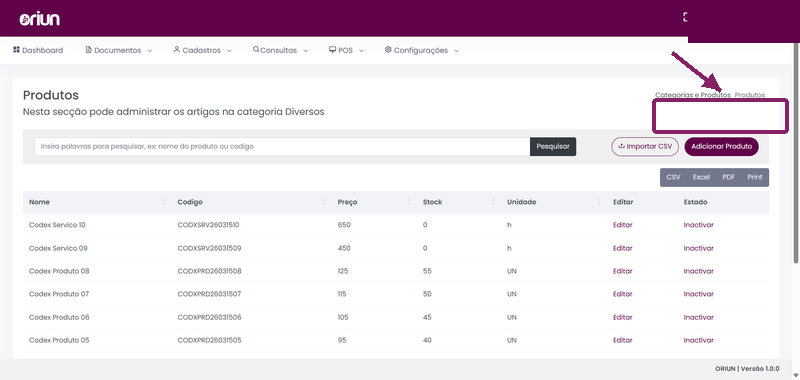Viewport: 800px width, 380px height.
Task: Click Editar for Codex Produto 08
Action: point(622,271)
